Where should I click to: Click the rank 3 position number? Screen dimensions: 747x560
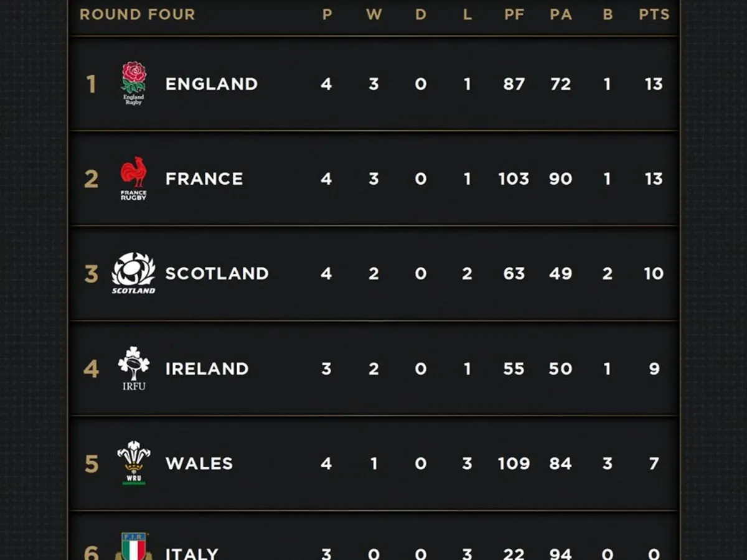(91, 274)
